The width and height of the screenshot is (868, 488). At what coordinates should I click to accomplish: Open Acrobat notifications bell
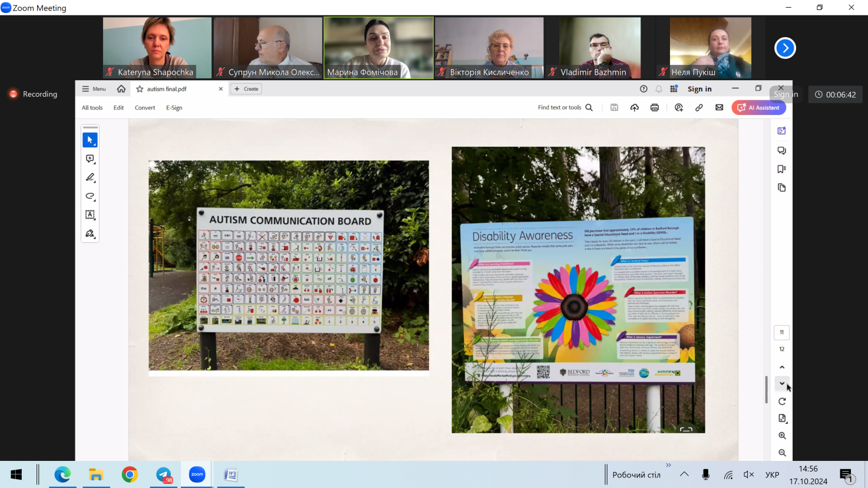(x=659, y=89)
